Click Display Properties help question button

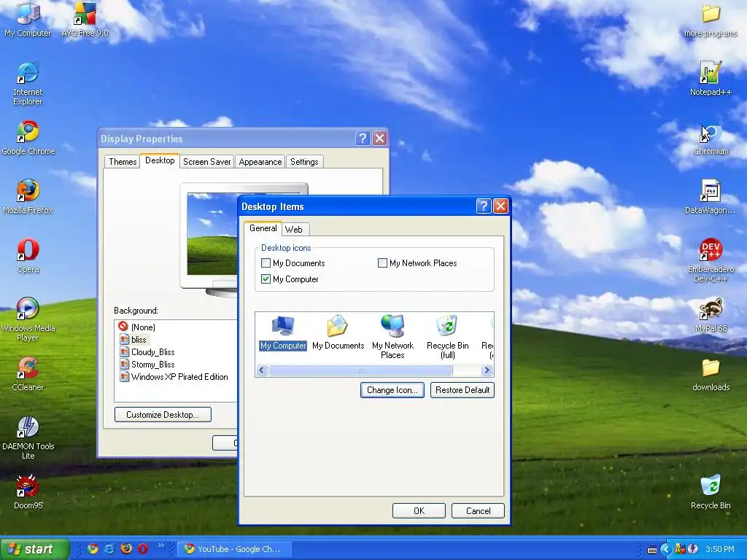(362, 138)
